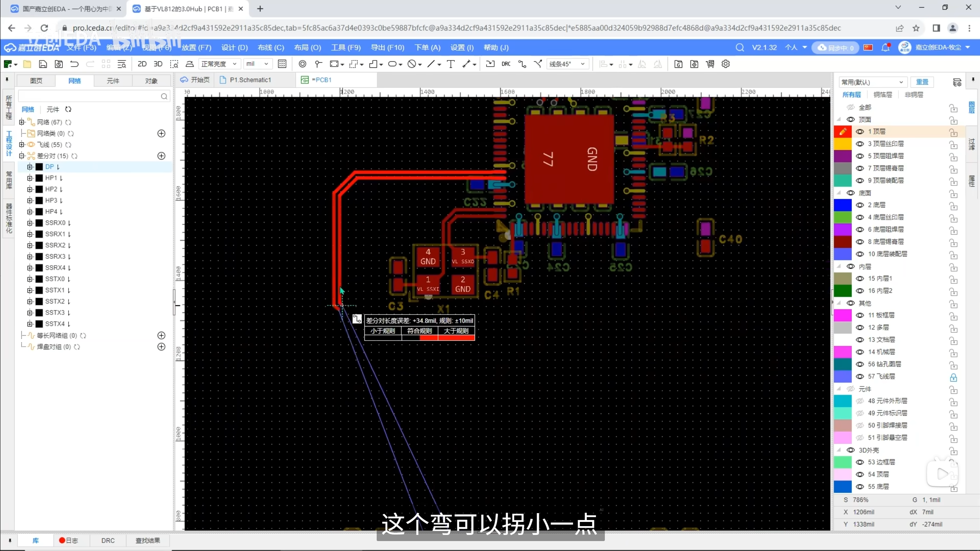Show the 48 元件外形层 layer

(860, 401)
